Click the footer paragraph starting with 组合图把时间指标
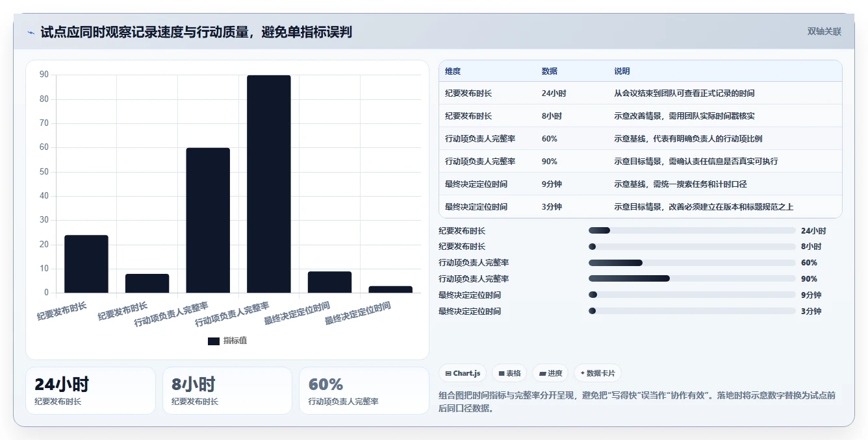The width and height of the screenshot is (868, 440). pyautogui.click(x=637, y=402)
